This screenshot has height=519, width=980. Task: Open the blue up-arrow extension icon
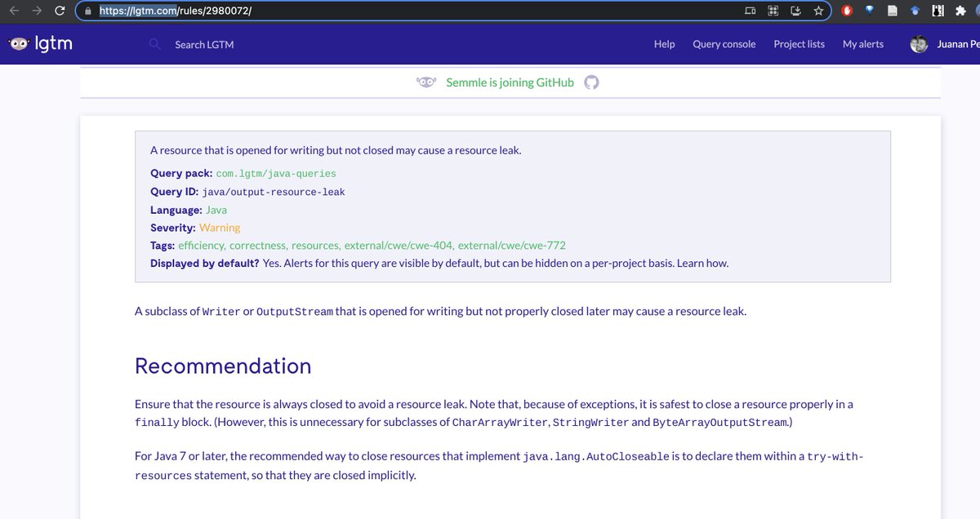916,11
